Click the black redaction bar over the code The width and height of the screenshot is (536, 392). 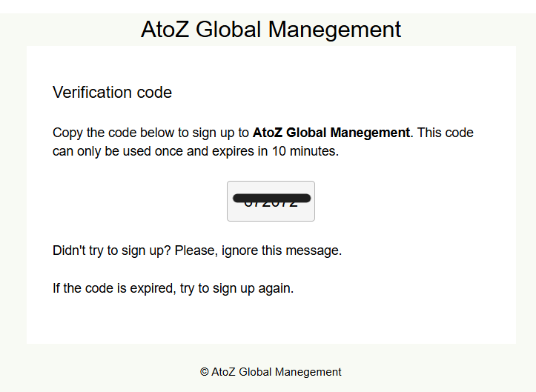(x=272, y=198)
